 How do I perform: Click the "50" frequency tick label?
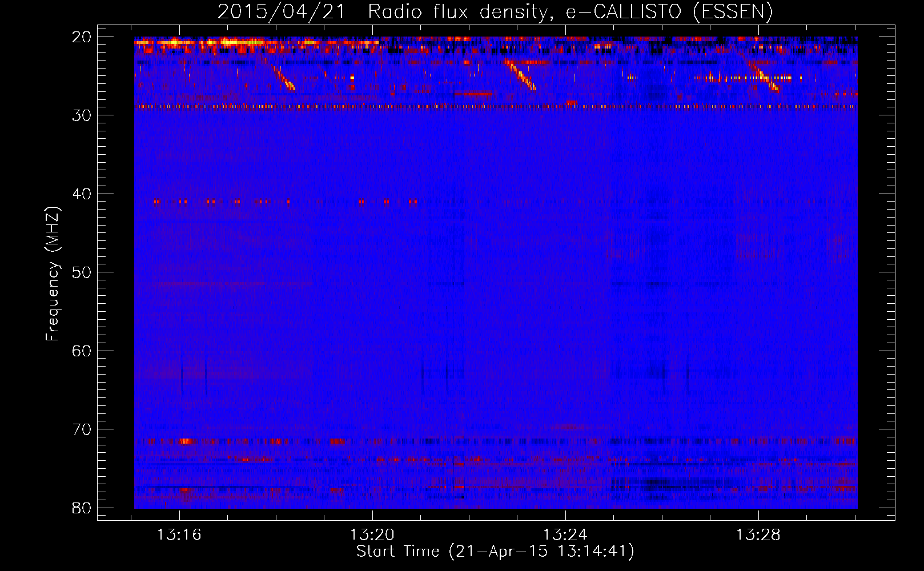point(82,272)
